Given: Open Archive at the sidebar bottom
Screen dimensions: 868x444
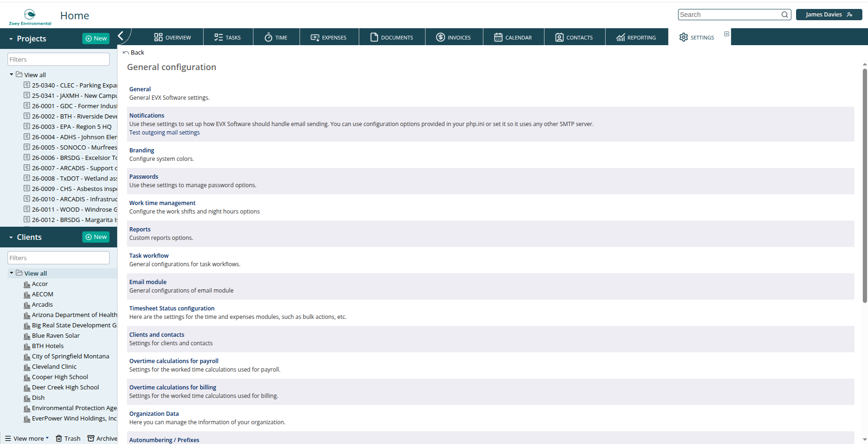Looking at the screenshot, I should [103, 438].
